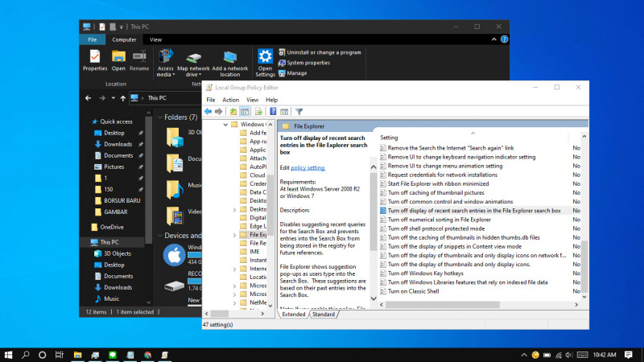
Task: Click the Back arrow in This PC window
Action: point(89,98)
